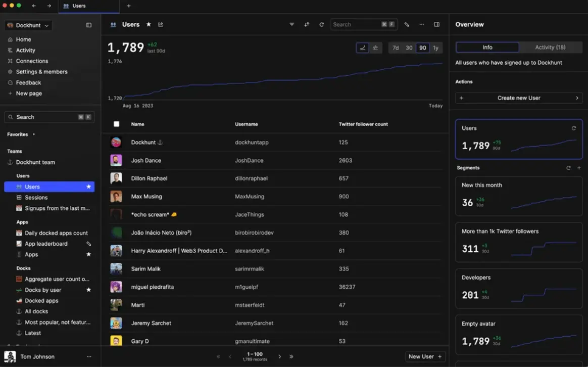The image size is (588, 367).
Task: Open New this month segment card
Action: pos(519,196)
